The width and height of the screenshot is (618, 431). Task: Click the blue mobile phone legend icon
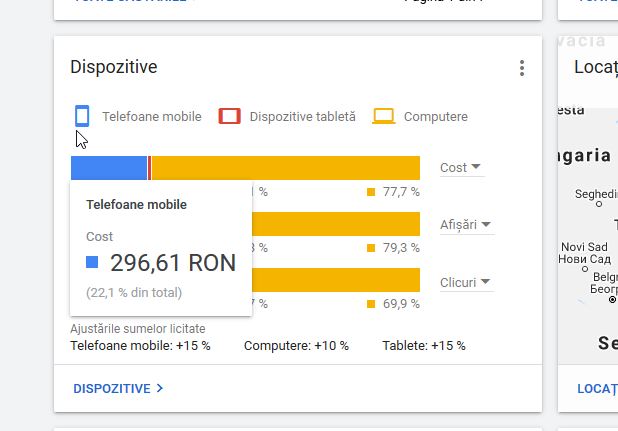[x=82, y=116]
